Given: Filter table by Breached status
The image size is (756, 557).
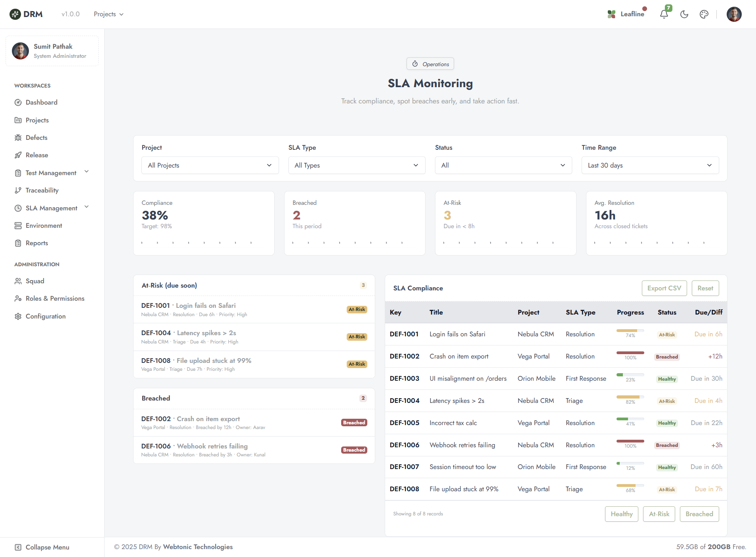Looking at the screenshot, I should [699, 514].
